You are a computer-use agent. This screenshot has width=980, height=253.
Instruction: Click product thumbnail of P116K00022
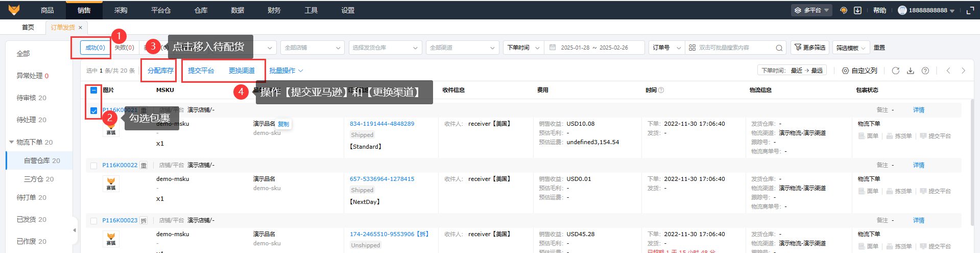(111, 183)
